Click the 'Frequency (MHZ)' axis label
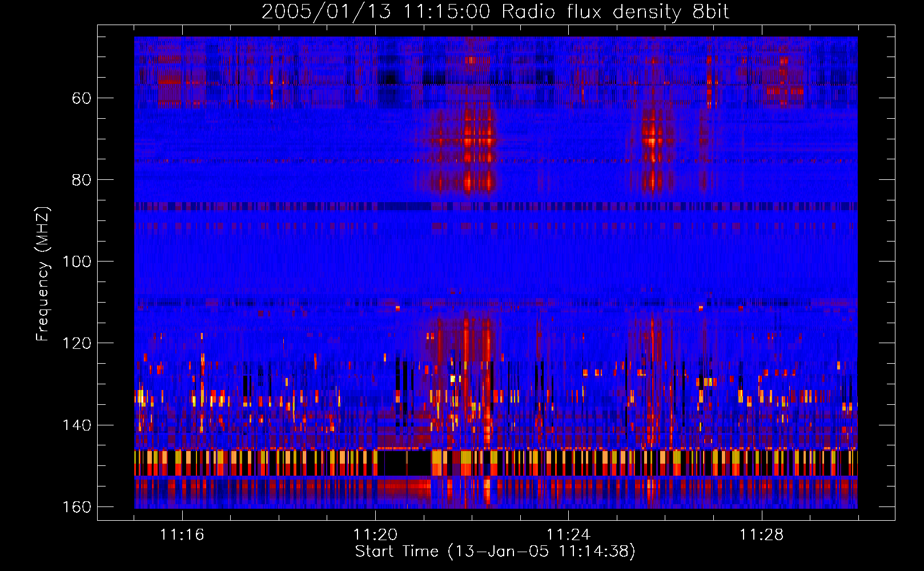 click(x=43, y=274)
